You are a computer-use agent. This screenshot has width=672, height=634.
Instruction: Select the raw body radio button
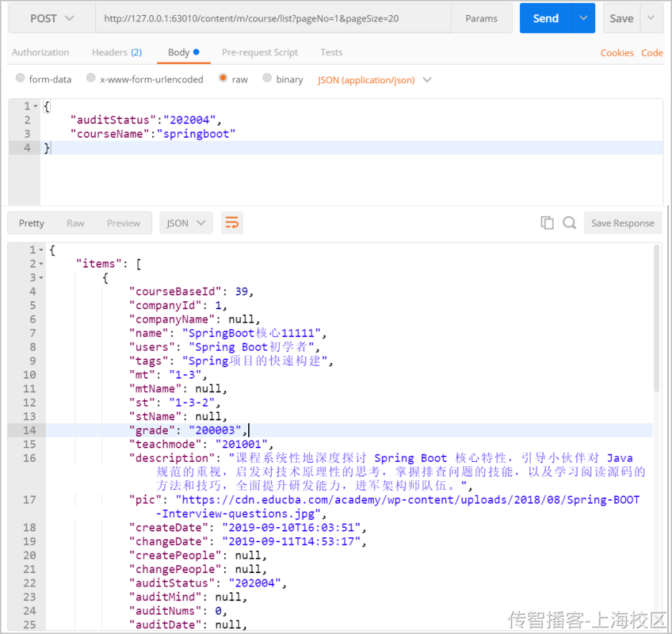pyautogui.click(x=223, y=78)
